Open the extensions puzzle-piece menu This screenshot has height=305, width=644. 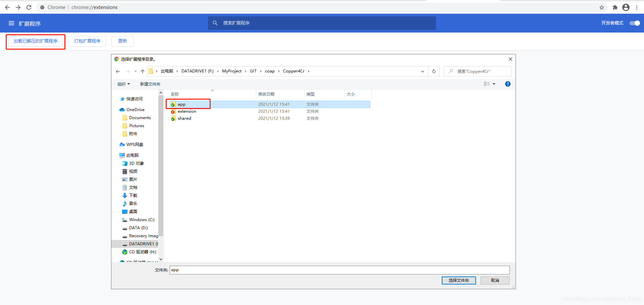[x=615, y=7]
